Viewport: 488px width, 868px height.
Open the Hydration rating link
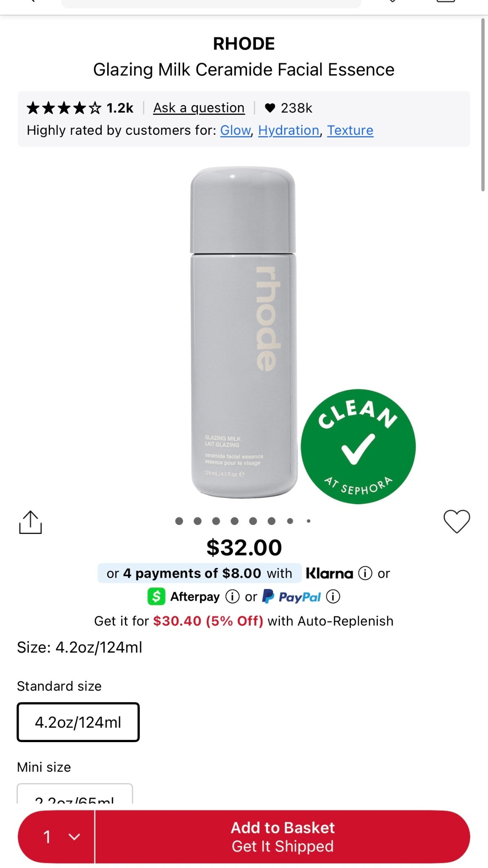point(289,130)
